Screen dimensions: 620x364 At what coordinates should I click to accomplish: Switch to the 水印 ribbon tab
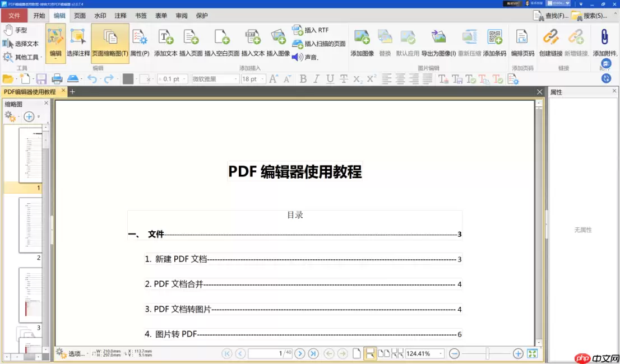tap(100, 16)
